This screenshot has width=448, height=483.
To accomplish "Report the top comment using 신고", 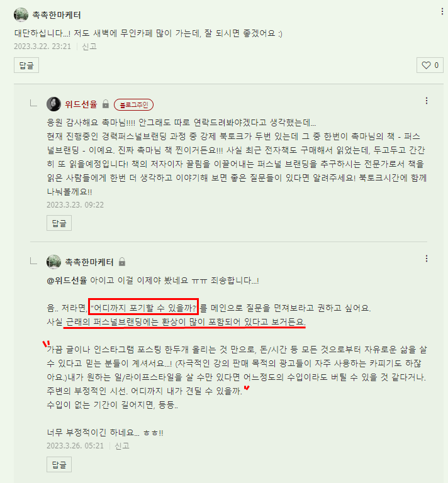I will click(x=89, y=47).
